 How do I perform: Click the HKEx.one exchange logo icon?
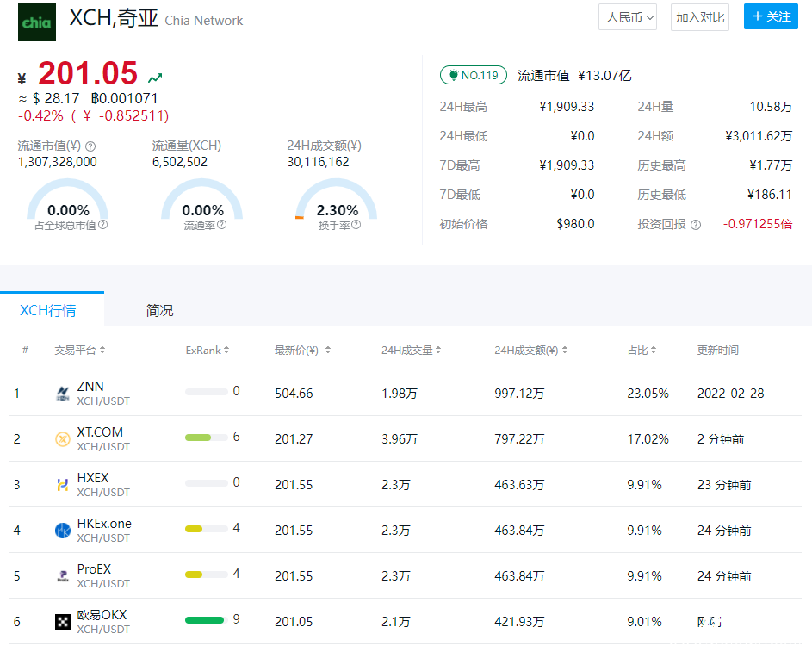(x=62, y=531)
